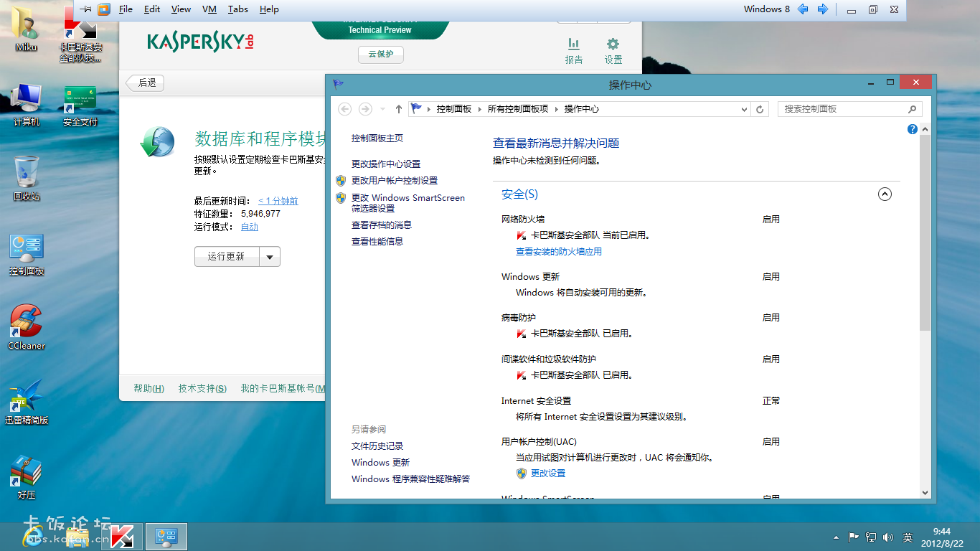Open the 控制面板 desktop icon

(27, 254)
